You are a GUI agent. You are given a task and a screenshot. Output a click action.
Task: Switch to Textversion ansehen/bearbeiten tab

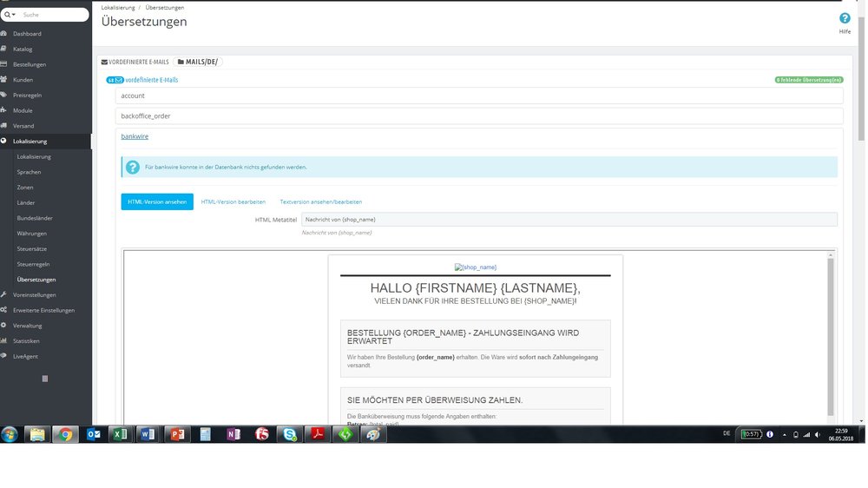(321, 202)
